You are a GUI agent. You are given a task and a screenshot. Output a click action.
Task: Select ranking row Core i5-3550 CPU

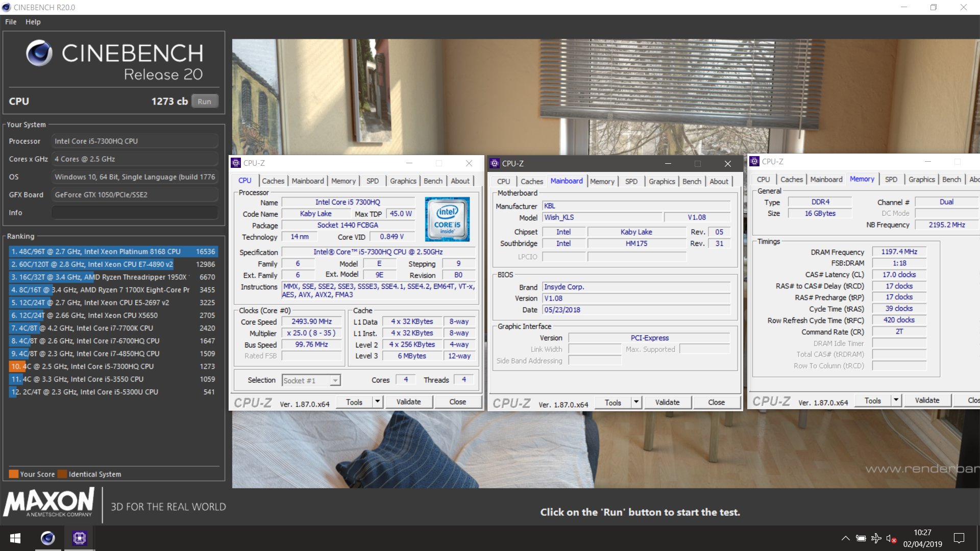[x=113, y=379]
